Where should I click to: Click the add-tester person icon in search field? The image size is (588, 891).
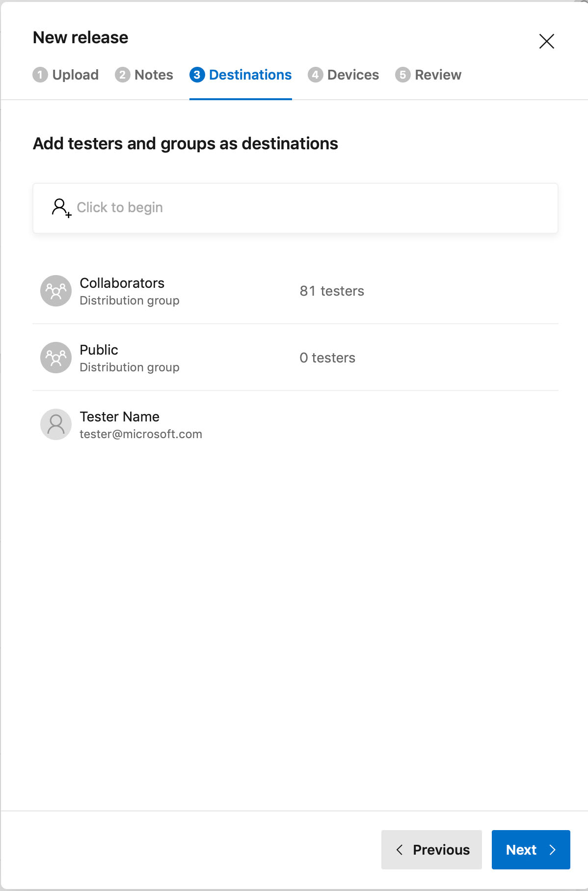coord(61,208)
